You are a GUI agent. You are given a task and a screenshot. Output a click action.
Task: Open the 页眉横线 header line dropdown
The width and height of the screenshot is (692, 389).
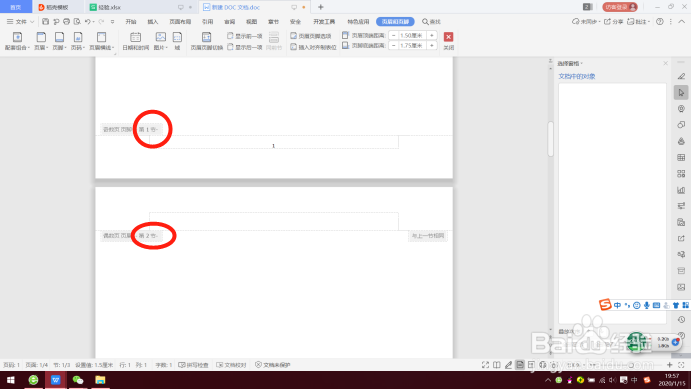coord(102,41)
